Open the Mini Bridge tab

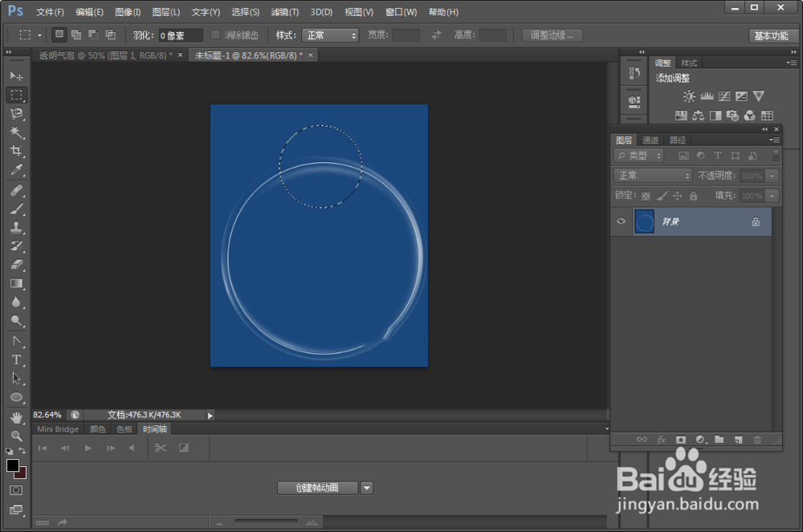click(58, 429)
